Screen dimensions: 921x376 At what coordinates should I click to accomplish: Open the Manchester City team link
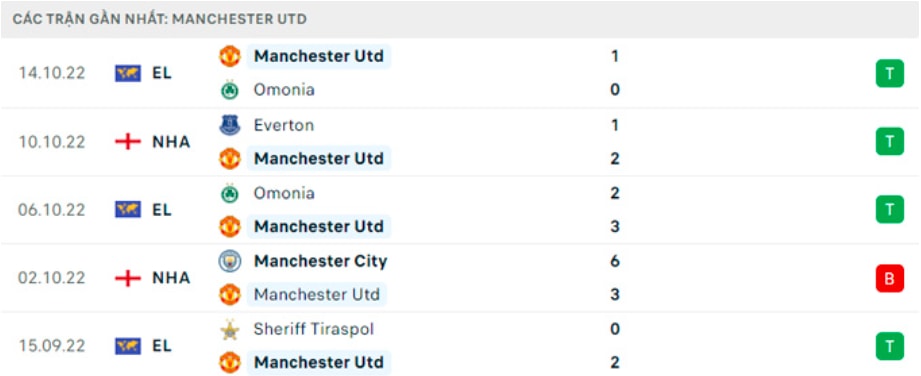(x=320, y=261)
